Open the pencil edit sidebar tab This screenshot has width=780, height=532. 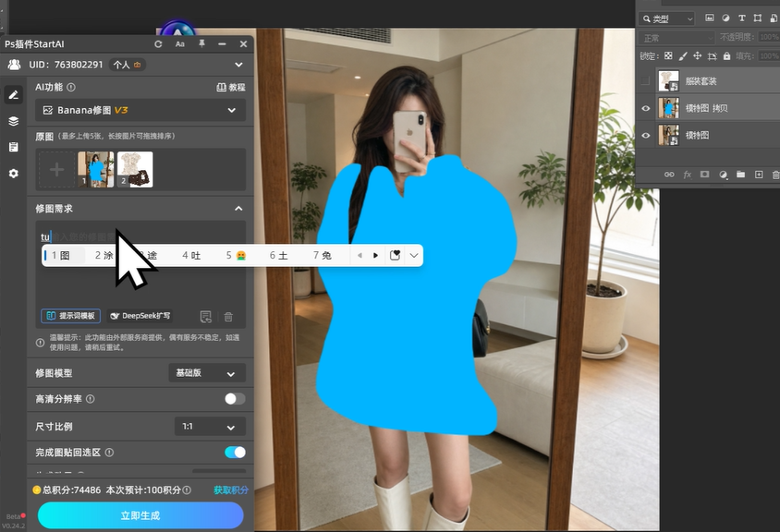pos(14,95)
